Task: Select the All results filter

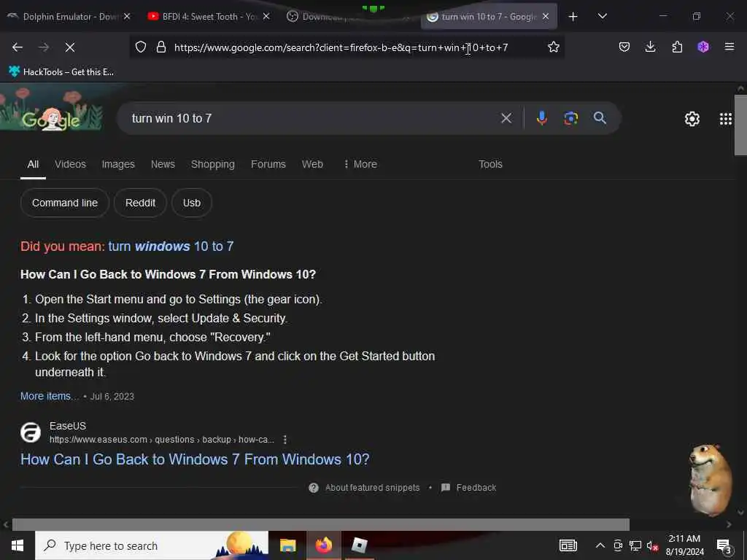Action: (33, 164)
